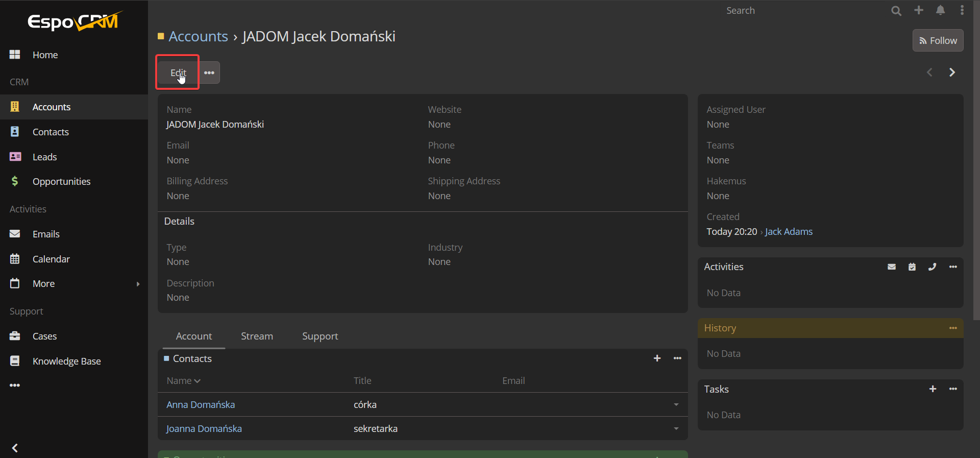
Task: Open the dropdown next to Edit button
Action: pos(209,73)
